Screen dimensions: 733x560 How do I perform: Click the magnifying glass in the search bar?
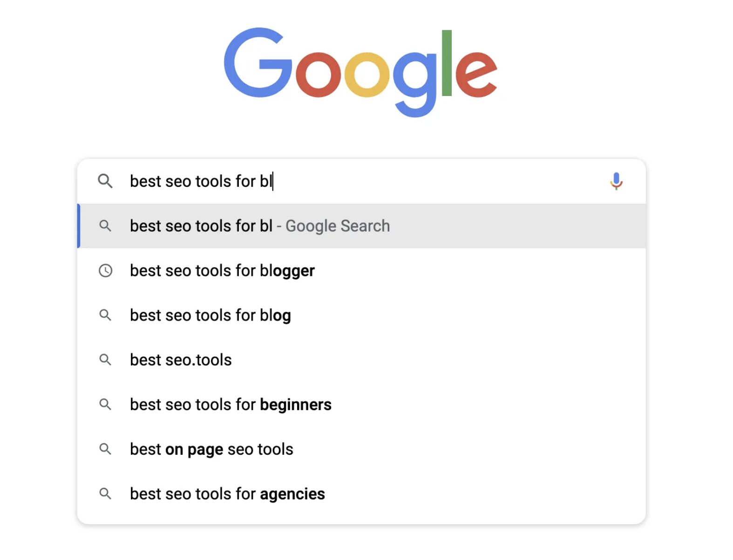106,181
